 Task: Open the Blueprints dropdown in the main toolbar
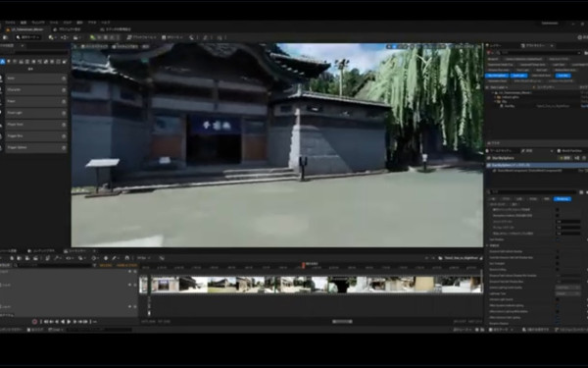pos(64,37)
